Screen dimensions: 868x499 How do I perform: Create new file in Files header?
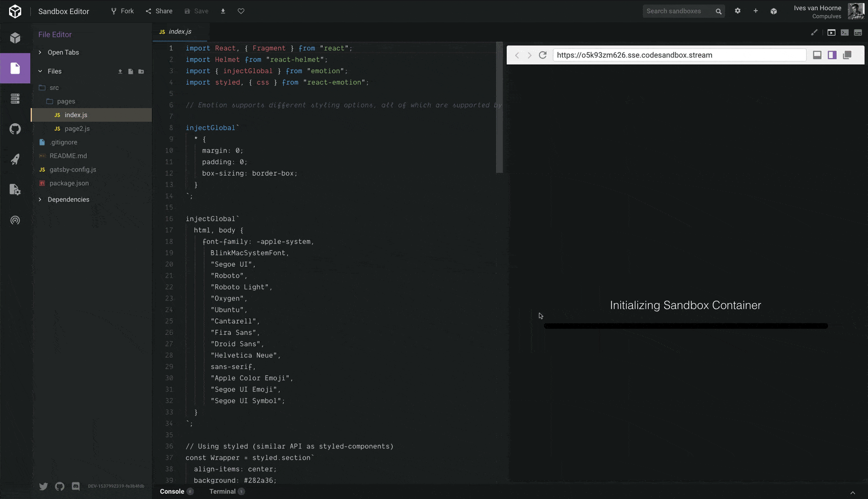[x=131, y=72]
